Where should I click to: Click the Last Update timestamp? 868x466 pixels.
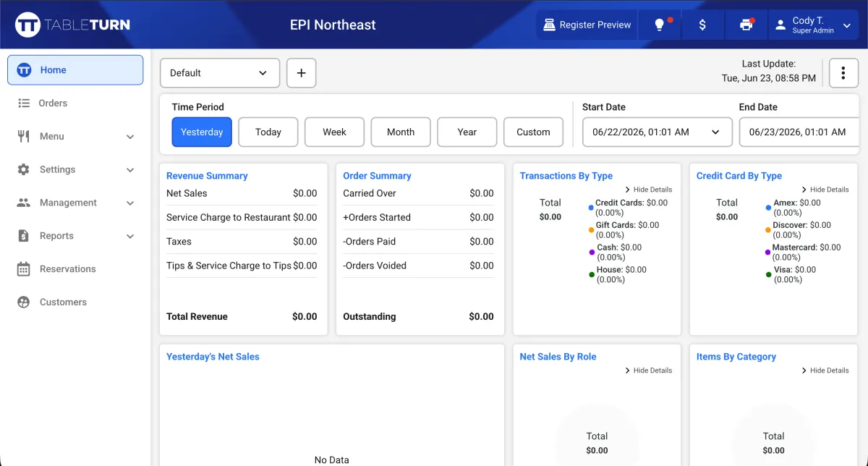pos(769,71)
